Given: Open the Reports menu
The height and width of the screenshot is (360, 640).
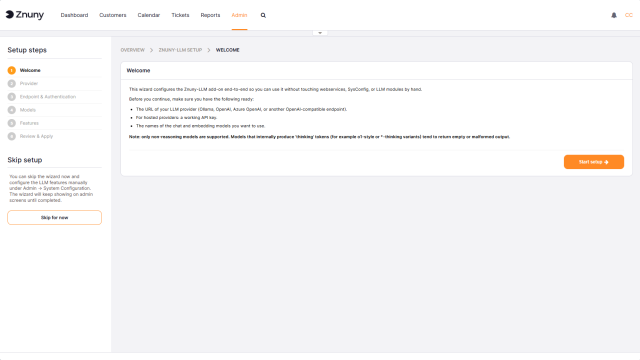Looking at the screenshot, I should [210, 15].
